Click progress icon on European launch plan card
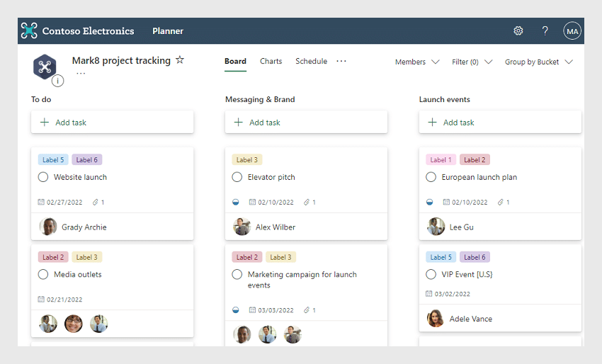Screen dimensions: 602x364 [x=430, y=202]
